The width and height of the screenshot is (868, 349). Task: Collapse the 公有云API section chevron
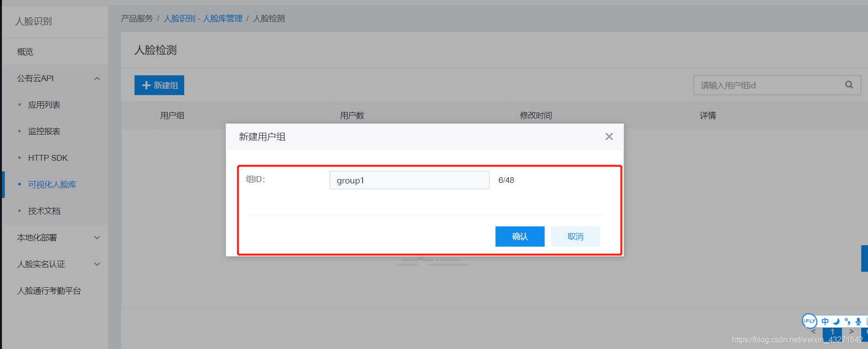pos(97,78)
